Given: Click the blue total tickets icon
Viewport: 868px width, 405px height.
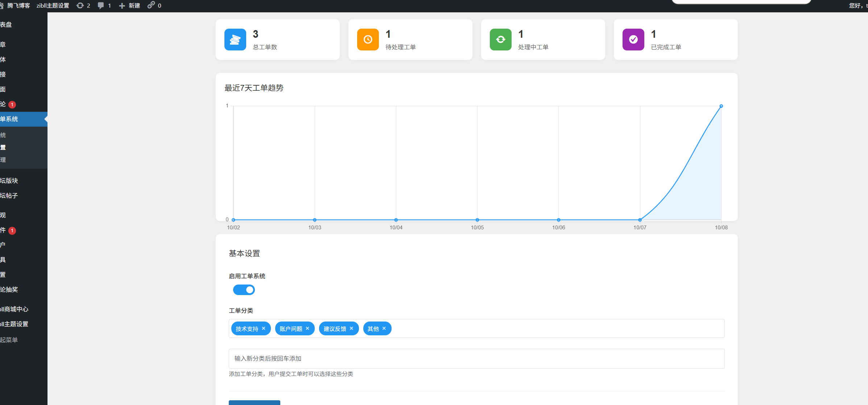Looking at the screenshot, I should tap(235, 40).
